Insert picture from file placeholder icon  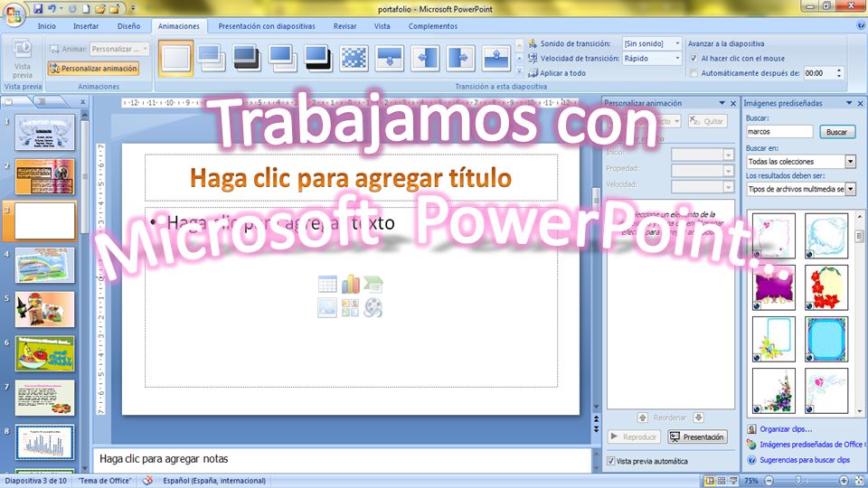(x=327, y=307)
